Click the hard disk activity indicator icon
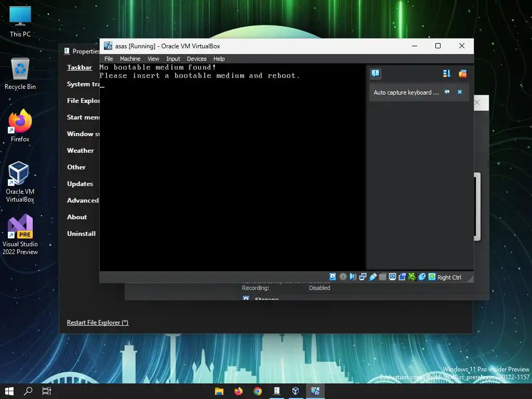 332,277
